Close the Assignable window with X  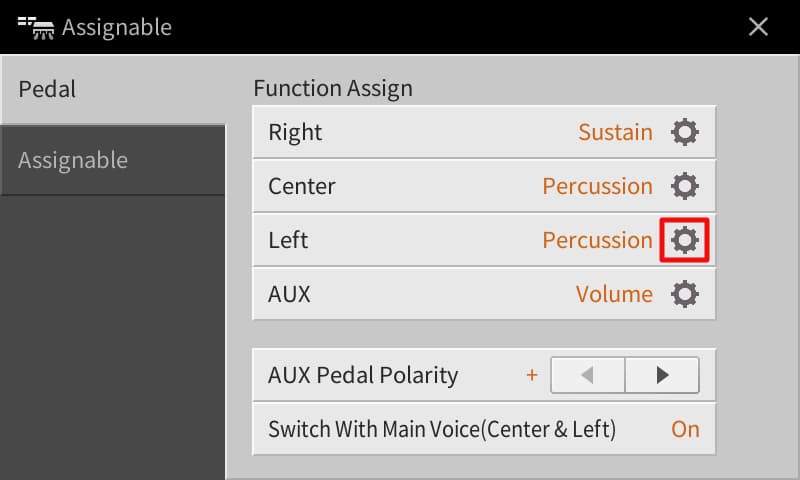(759, 27)
